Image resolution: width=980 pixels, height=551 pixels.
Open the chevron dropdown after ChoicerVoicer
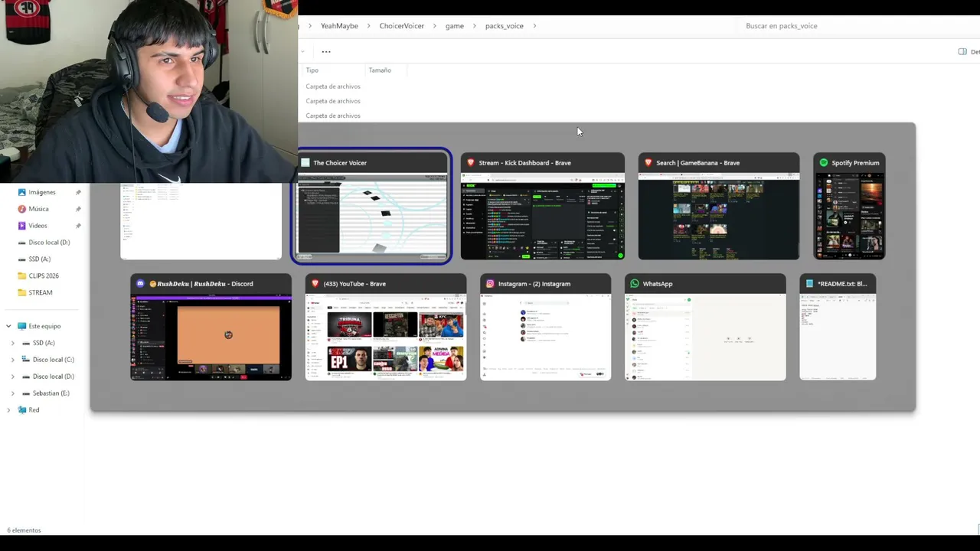coord(434,26)
